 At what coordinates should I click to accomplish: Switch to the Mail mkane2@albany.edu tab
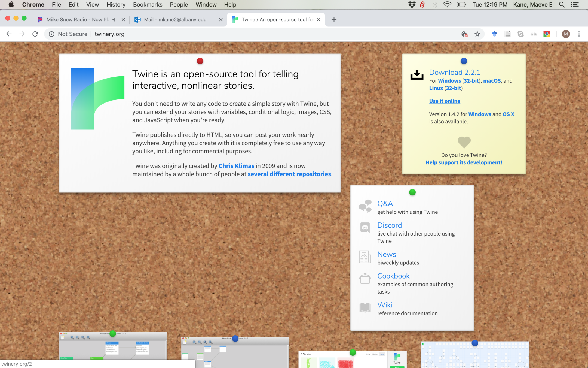175,20
